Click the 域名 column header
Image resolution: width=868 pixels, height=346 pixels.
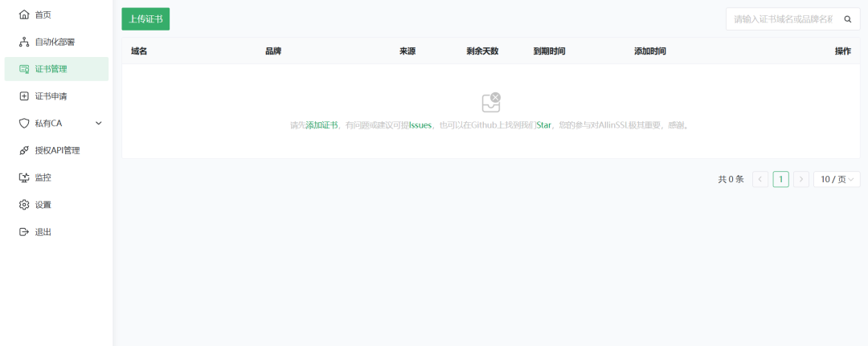[139, 51]
